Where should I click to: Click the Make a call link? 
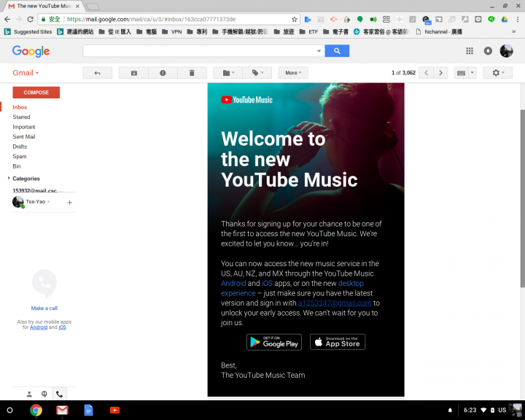44,308
